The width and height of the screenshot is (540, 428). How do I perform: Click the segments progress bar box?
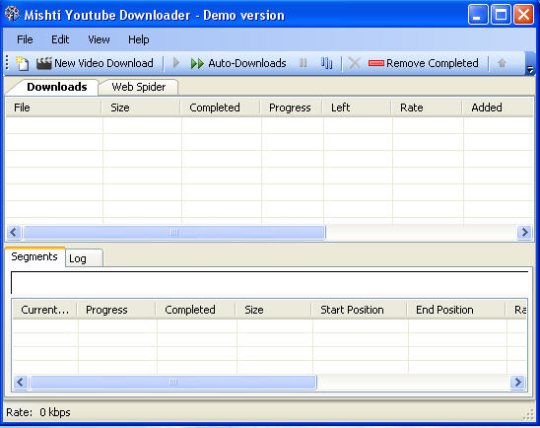click(269, 282)
